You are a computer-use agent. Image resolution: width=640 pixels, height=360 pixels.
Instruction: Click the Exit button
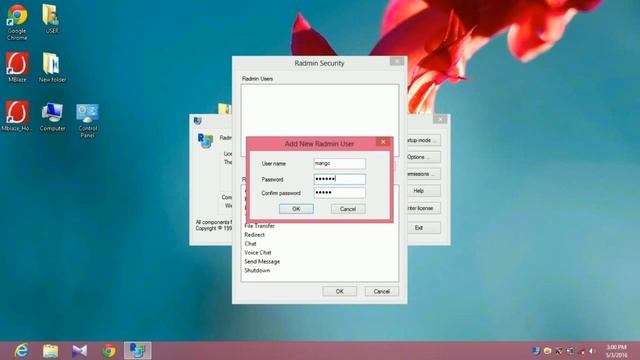pos(423,228)
